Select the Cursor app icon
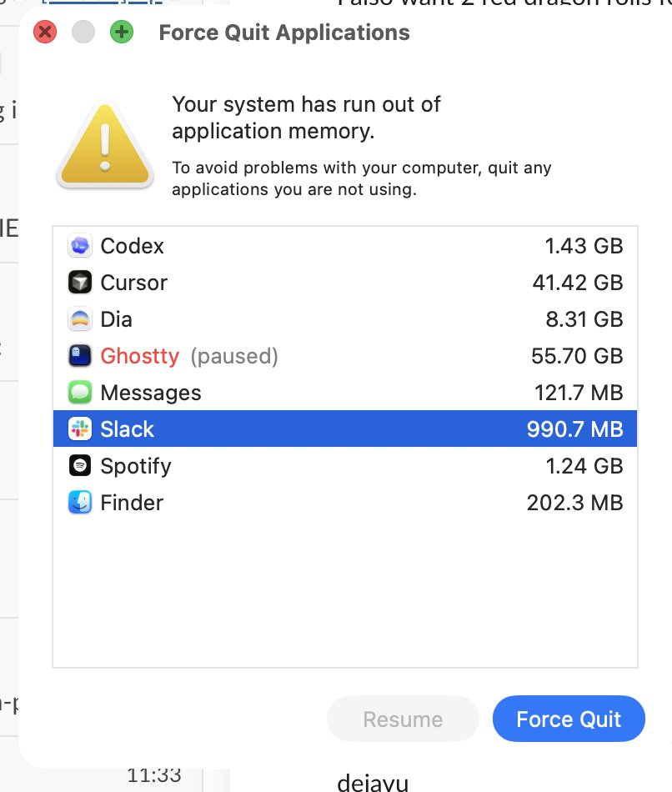The image size is (672, 792). pyautogui.click(x=80, y=283)
